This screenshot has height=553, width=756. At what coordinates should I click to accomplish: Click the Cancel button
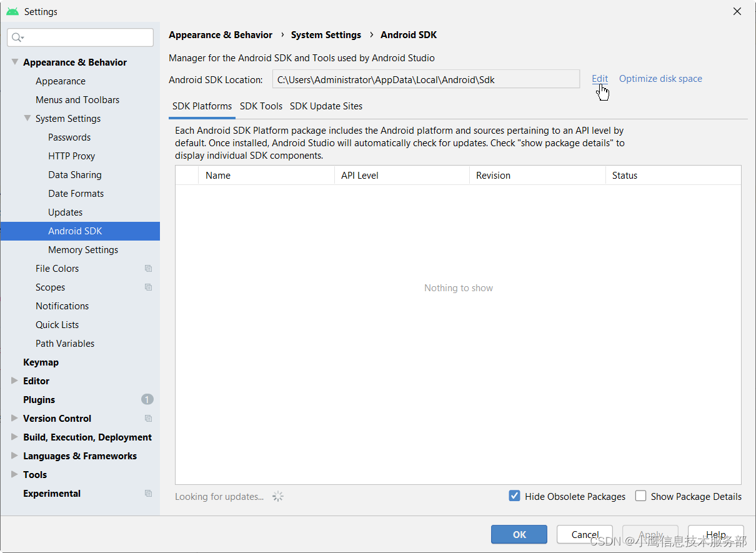click(585, 534)
